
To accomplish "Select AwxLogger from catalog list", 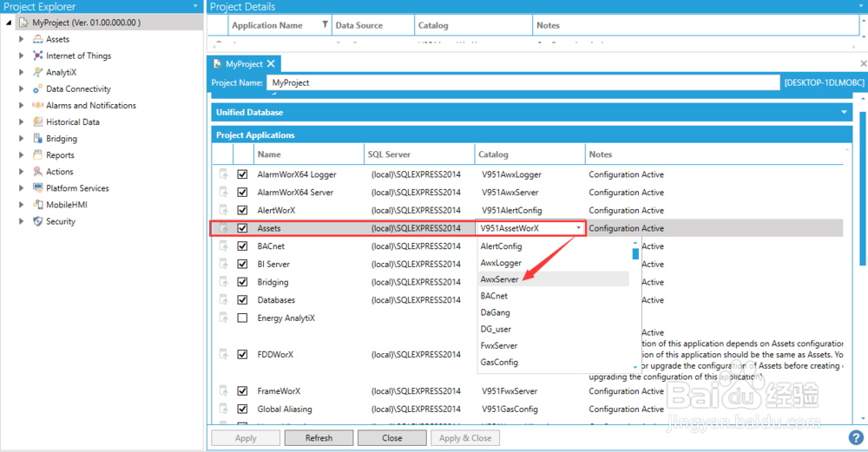I will pos(501,263).
